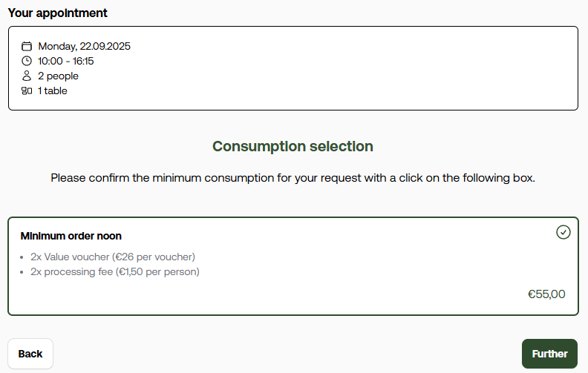Click the 1 table text
Image resolution: width=588 pixels, height=373 pixels.
click(53, 90)
